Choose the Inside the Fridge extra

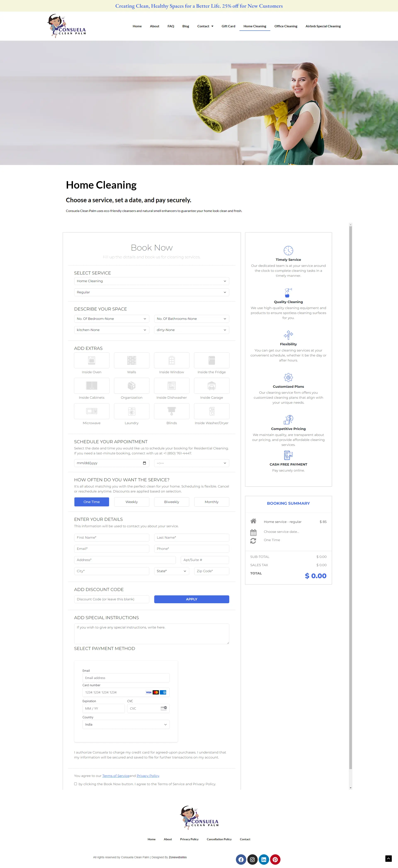(x=211, y=360)
